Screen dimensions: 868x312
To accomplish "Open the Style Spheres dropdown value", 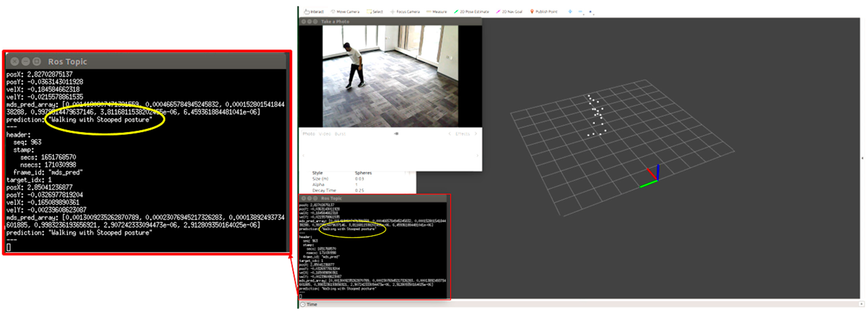I will [x=363, y=173].
